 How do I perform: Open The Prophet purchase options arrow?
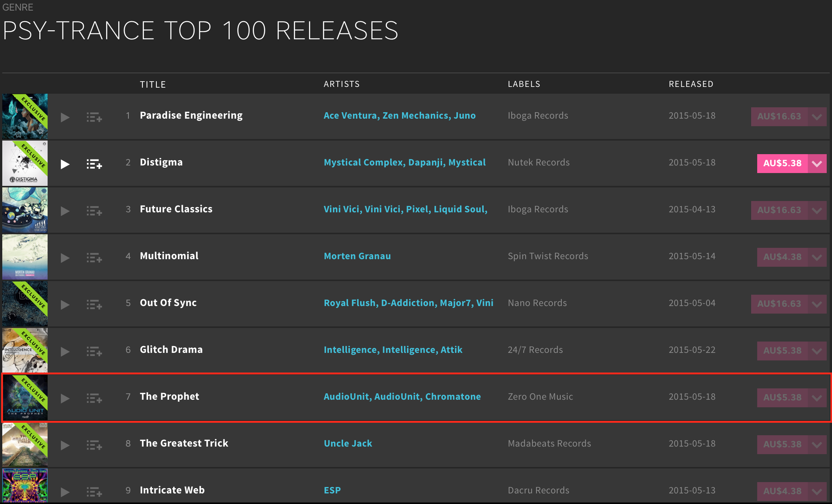817,398
